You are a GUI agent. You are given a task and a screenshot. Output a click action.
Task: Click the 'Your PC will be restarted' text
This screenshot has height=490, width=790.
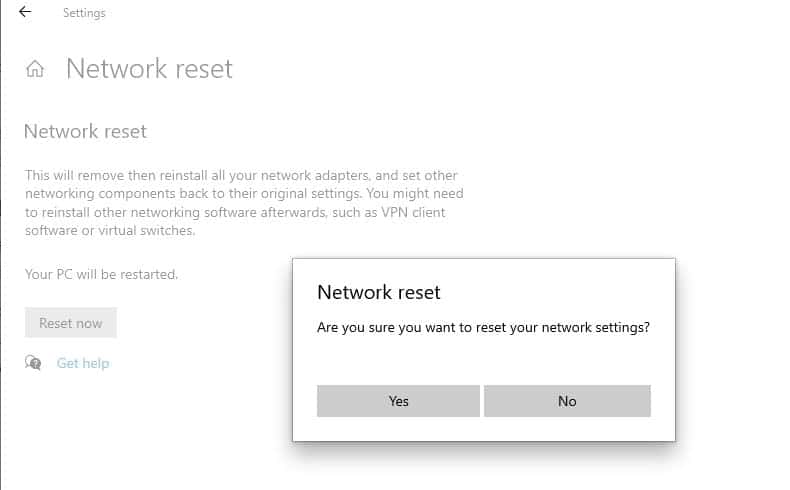point(101,274)
